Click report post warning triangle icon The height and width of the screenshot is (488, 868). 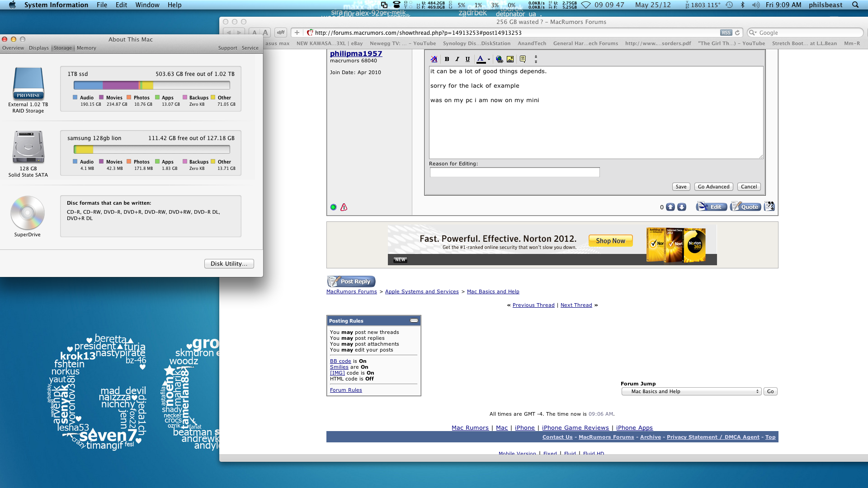[344, 207]
